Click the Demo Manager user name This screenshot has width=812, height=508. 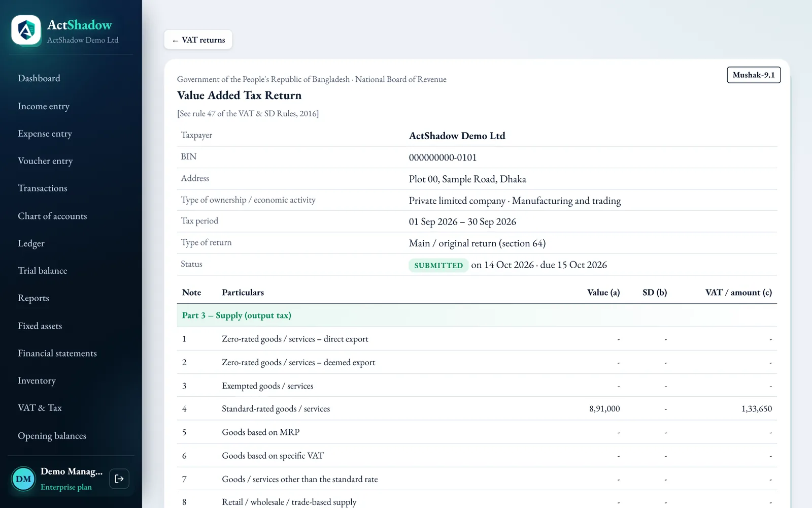[72, 471]
